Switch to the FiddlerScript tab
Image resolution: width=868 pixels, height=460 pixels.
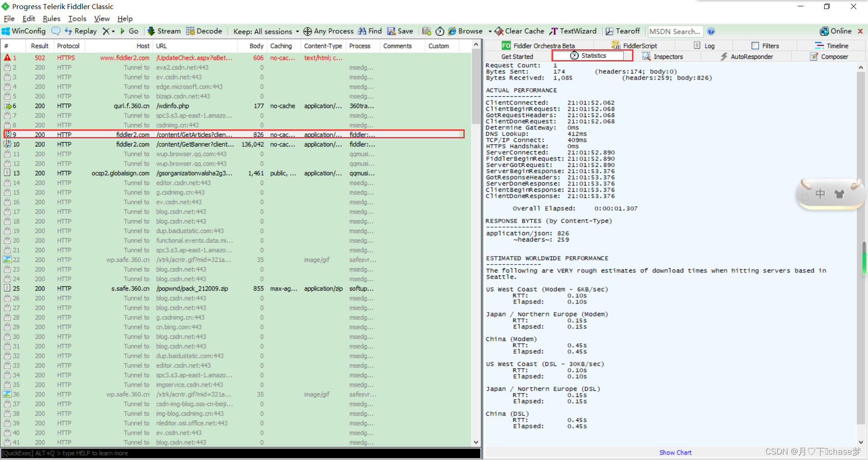tap(634, 46)
